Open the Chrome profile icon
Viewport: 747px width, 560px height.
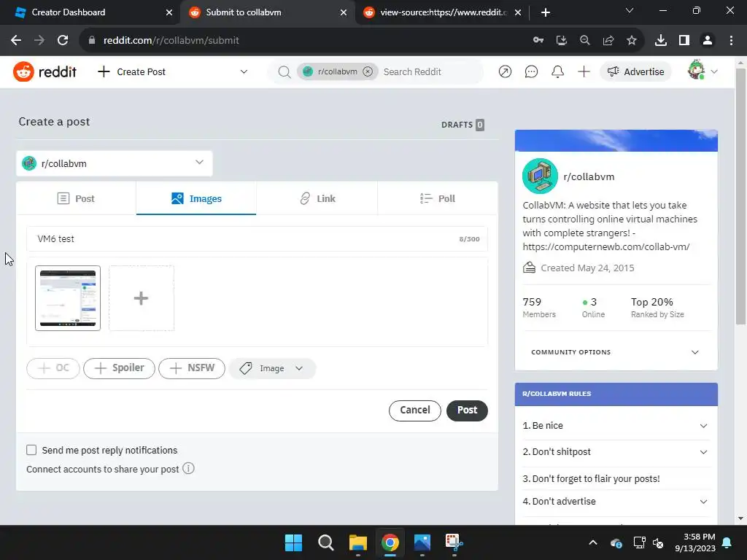point(708,41)
